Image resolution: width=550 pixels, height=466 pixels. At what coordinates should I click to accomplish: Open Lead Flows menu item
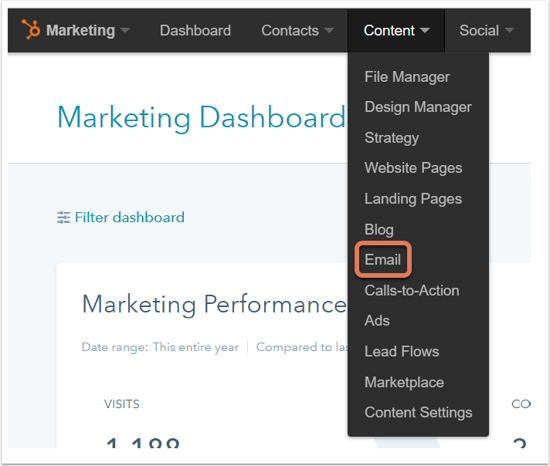[x=402, y=351]
